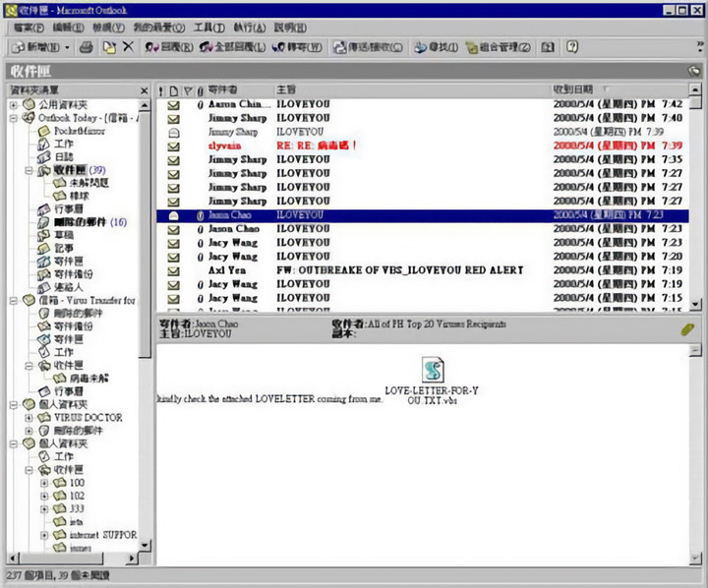The height and width of the screenshot is (588, 708).
Task: Open the 檔案 (File) menu
Action: click(x=28, y=28)
